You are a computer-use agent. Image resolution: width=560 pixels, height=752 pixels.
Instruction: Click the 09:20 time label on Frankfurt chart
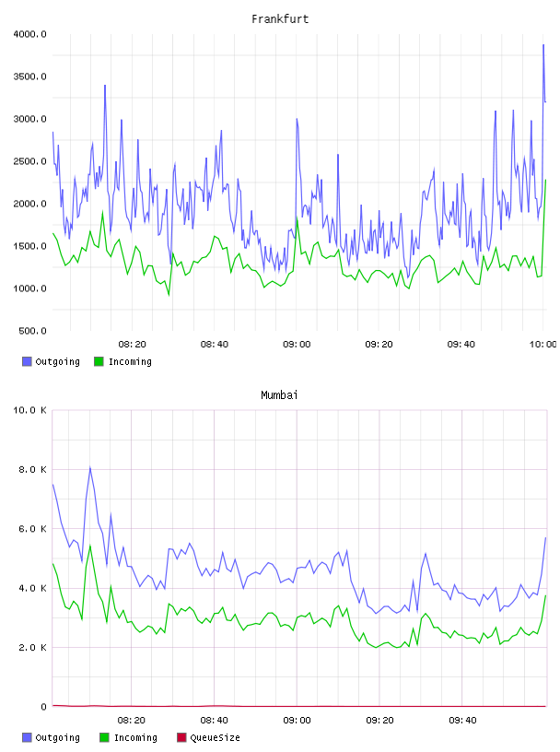point(379,345)
